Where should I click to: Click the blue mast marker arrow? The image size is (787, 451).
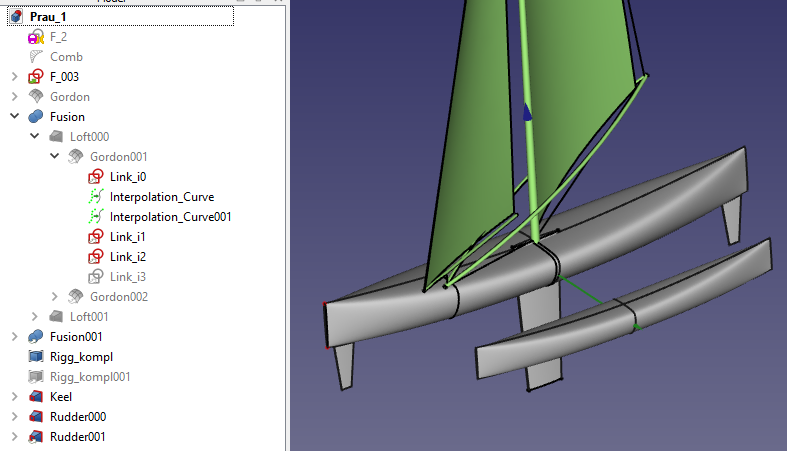[x=529, y=113]
